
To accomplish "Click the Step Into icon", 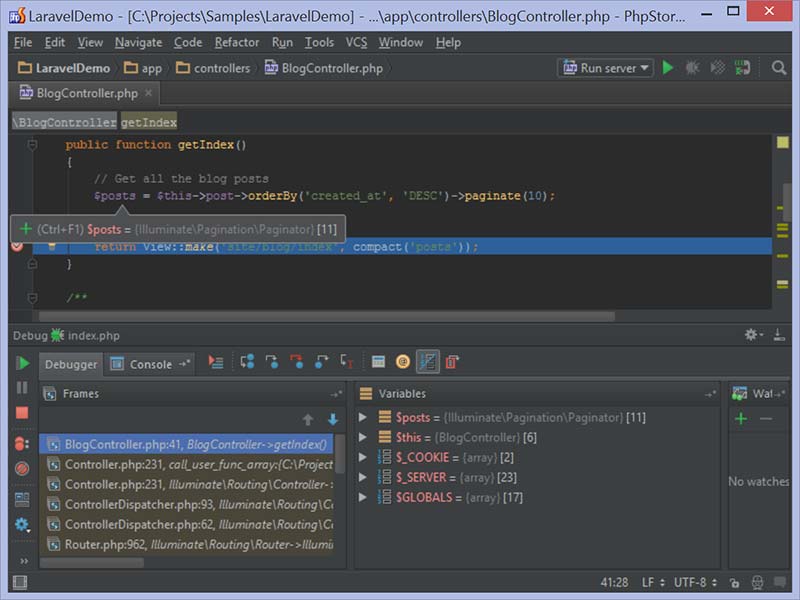I will point(272,362).
